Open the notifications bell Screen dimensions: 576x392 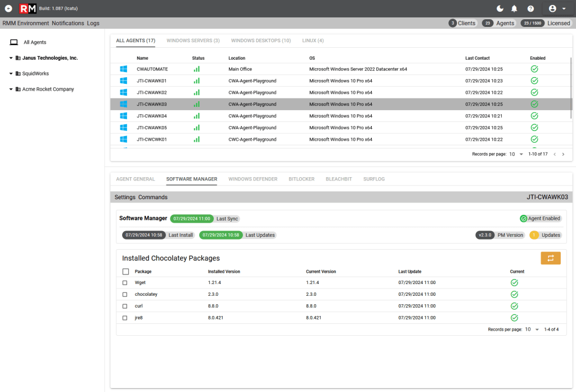[x=514, y=8]
